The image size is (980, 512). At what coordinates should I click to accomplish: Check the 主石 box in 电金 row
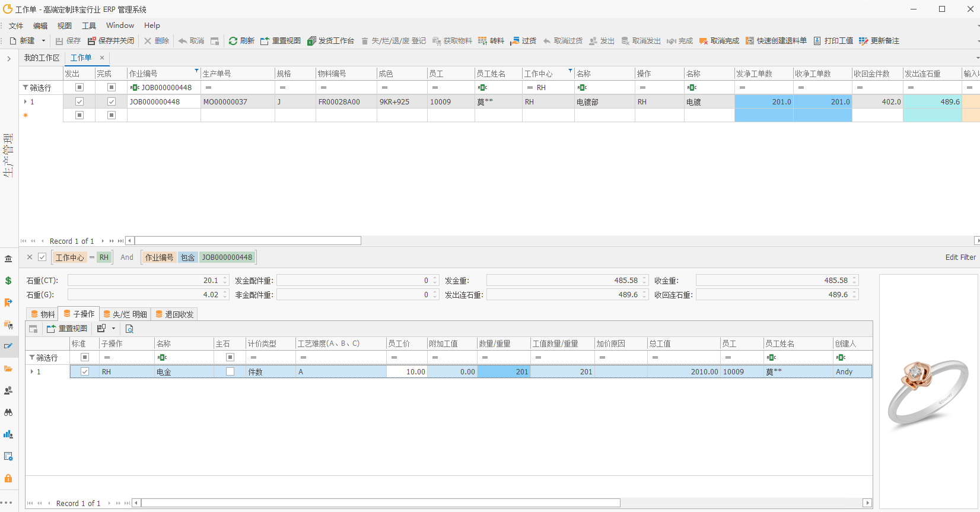(230, 372)
